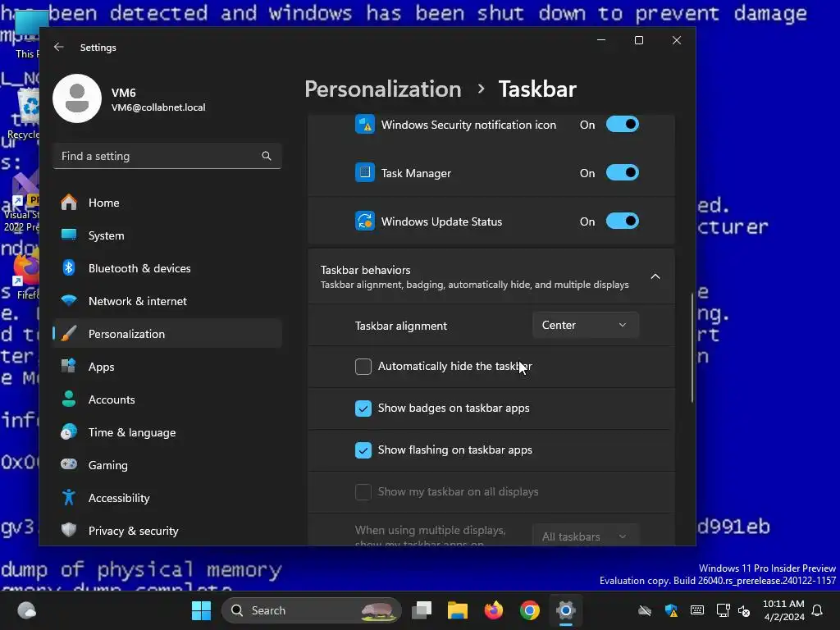The width and height of the screenshot is (840, 630).
Task: Click the Windows Security tray icon
Action: (671, 610)
